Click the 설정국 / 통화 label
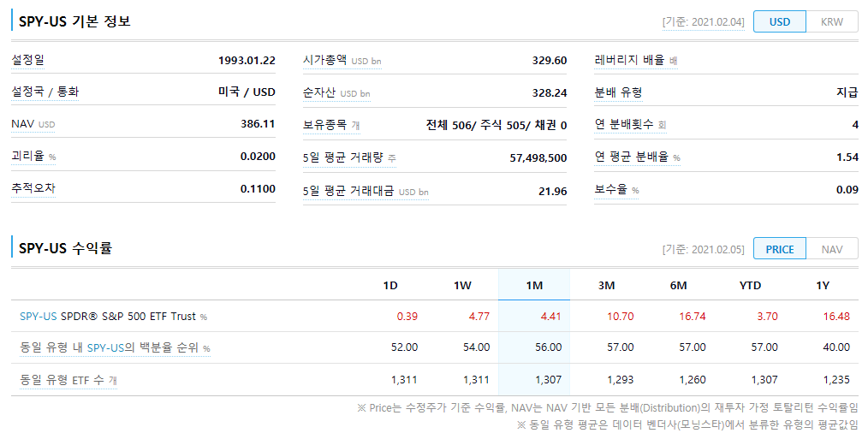Image resolution: width=868 pixels, height=445 pixels. [x=45, y=92]
